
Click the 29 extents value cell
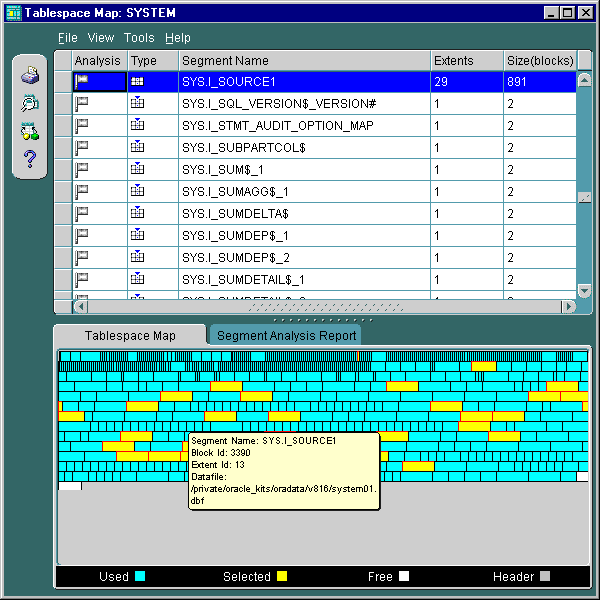[x=467, y=82]
